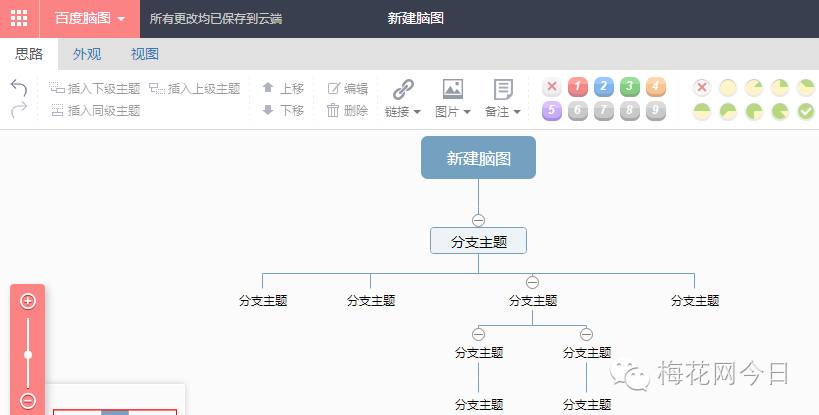
Task: Collapse right third-level 分支主题 via minus circle
Action: [586, 334]
